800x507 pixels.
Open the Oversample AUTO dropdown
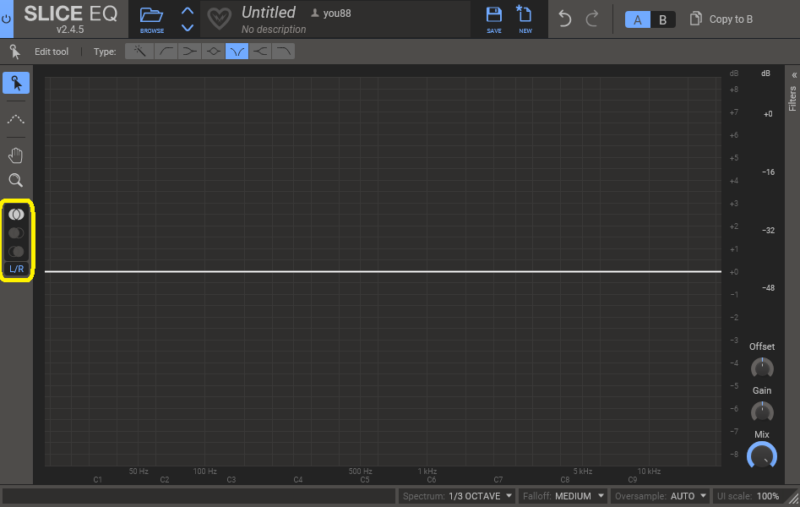pos(660,496)
